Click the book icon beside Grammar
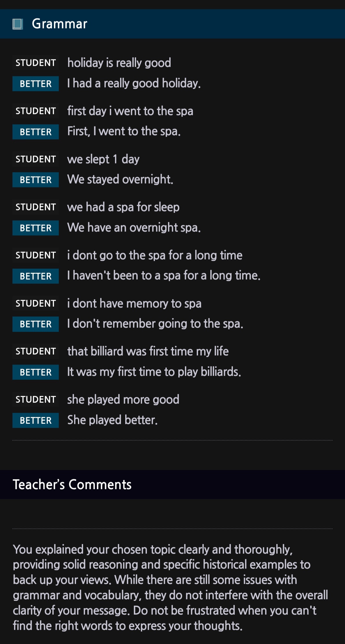Viewport: 345px width, 644px height. click(x=18, y=24)
